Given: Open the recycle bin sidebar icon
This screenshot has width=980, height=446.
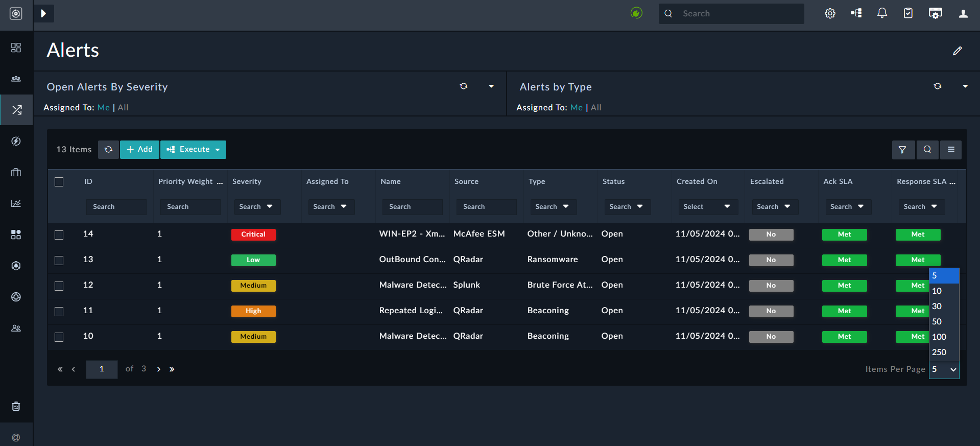Looking at the screenshot, I should [x=16, y=406].
